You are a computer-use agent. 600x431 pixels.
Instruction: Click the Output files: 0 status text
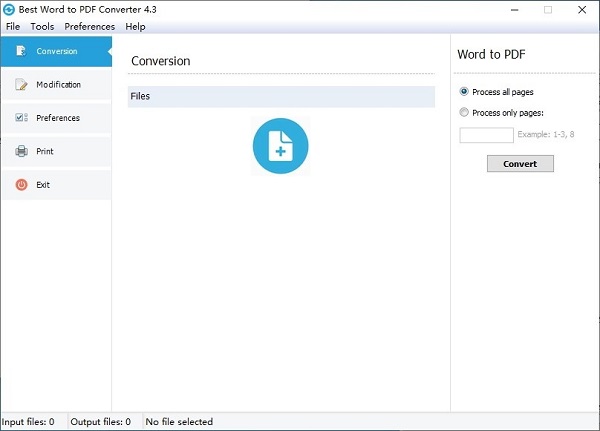coord(100,421)
